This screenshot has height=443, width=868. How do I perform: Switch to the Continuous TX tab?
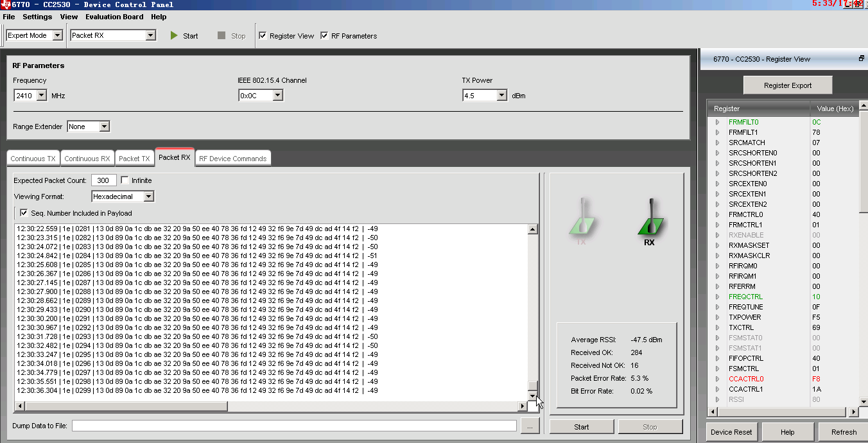[33, 159]
